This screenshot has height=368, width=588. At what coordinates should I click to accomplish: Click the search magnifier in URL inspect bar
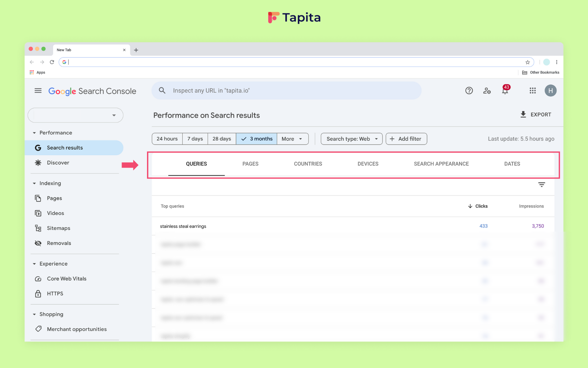click(162, 90)
